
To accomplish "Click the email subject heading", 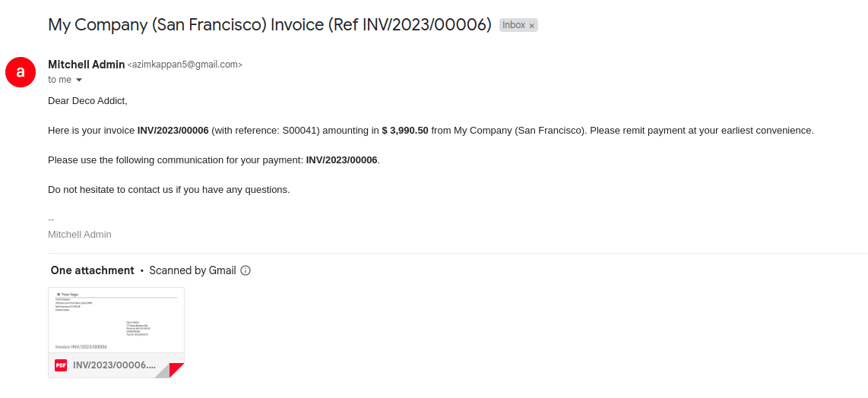I will (x=270, y=24).
